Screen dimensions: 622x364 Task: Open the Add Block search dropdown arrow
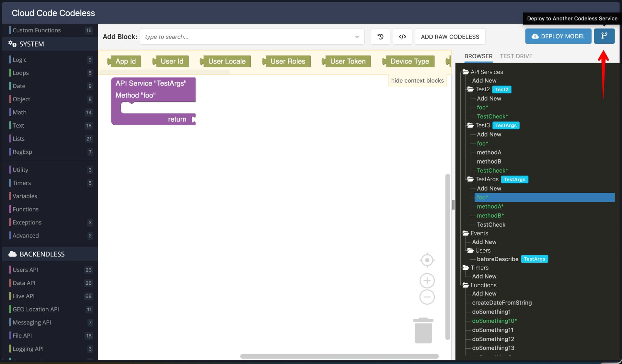pyautogui.click(x=357, y=37)
